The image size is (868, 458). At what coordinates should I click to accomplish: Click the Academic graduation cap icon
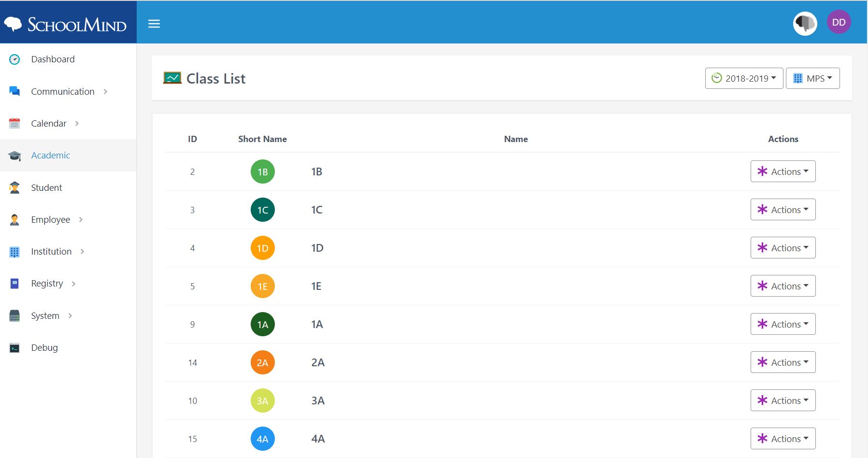[14, 156]
